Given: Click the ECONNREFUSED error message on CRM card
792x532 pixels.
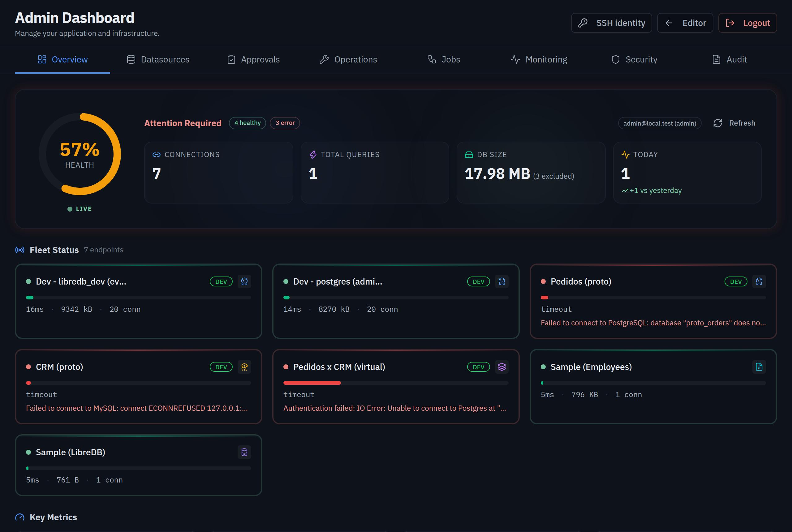Looking at the screenshot, I should click(x=137, y=408).
